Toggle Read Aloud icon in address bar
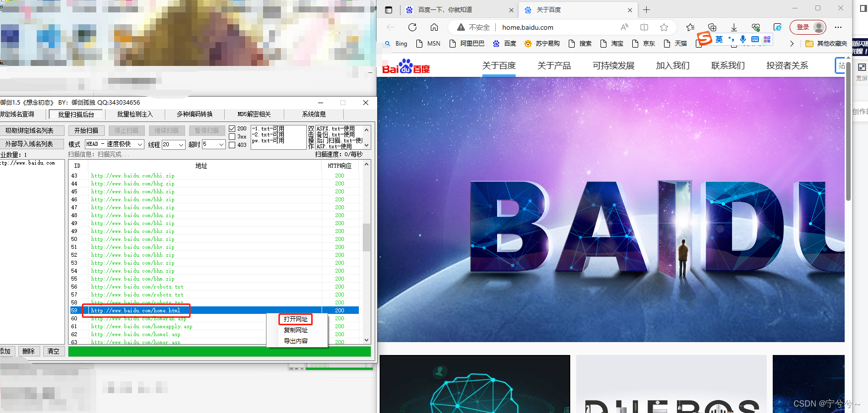 click(x=624, y=27)
